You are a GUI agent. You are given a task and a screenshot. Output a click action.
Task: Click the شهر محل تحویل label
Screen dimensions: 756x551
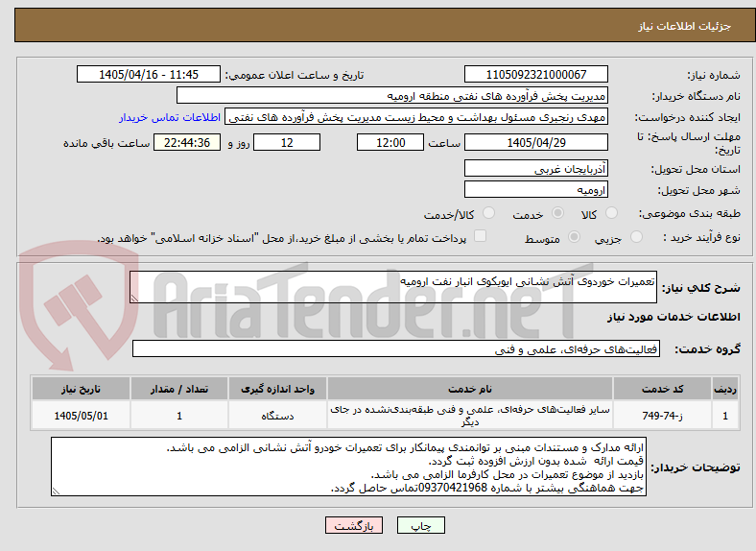699,191
